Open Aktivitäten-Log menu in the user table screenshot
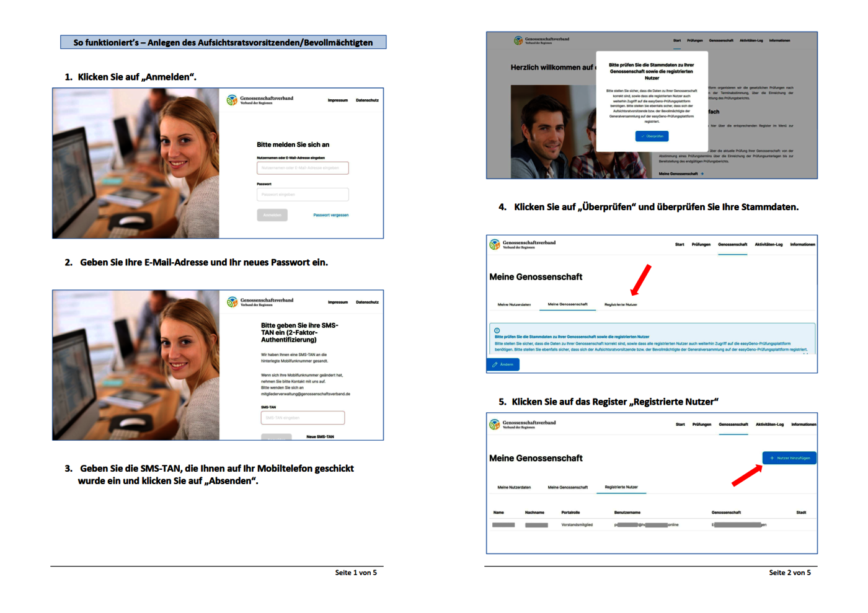868x613 pixels. coord(769,425)
